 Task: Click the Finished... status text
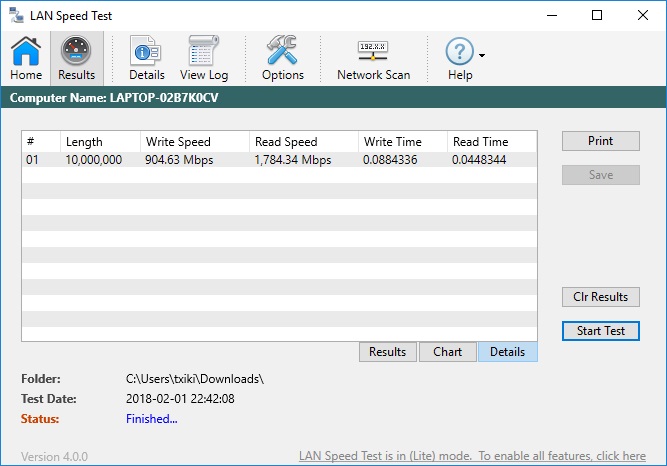151,419
